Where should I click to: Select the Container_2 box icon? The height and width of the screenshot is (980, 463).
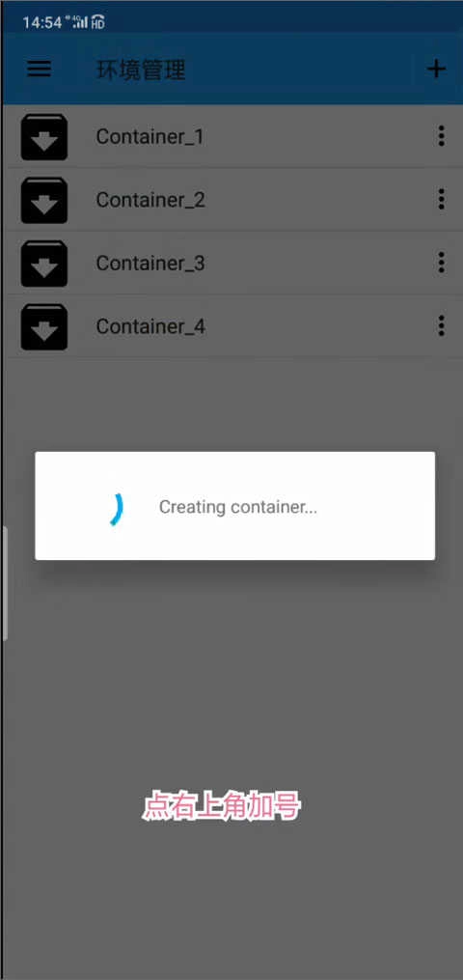tap(44, 200)
